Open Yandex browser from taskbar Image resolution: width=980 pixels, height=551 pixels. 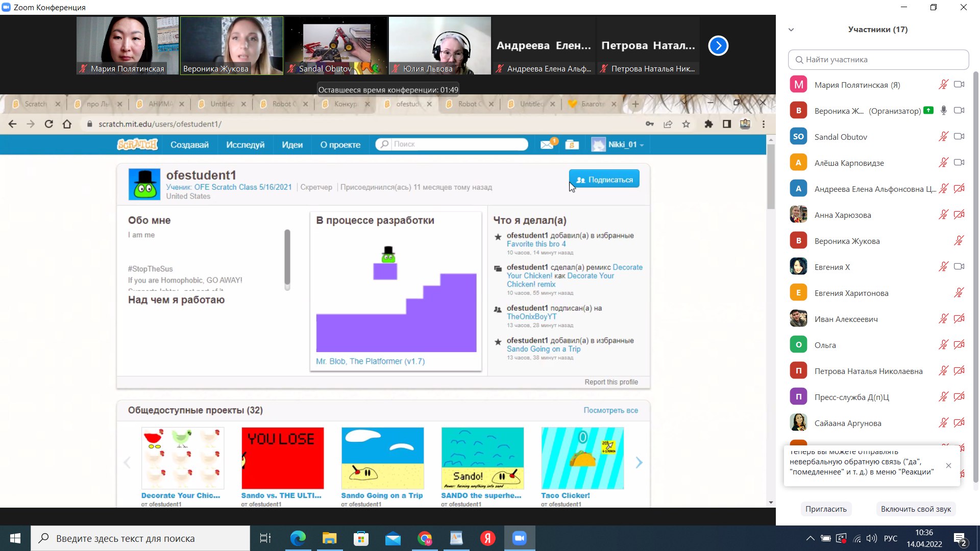487,538
